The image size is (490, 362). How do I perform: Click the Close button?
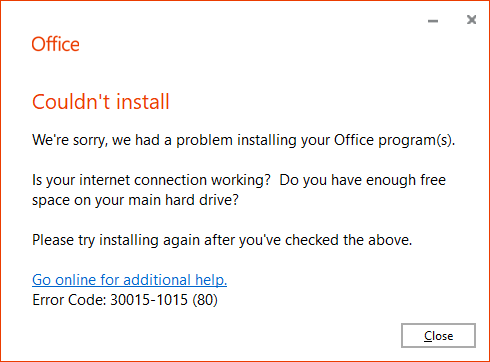[438, 335]
